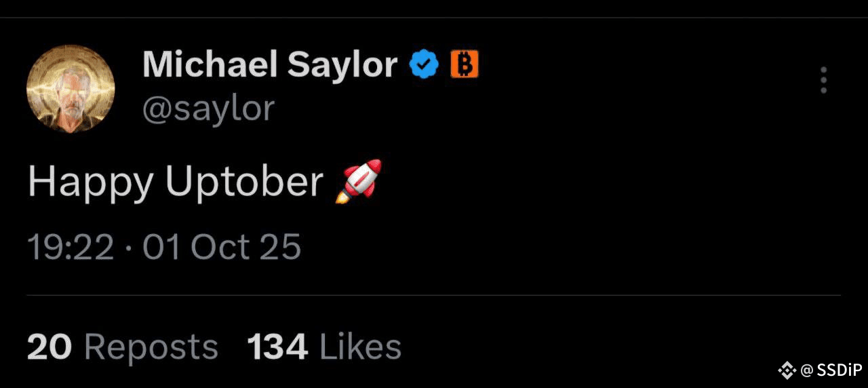
Task: Click the divider line above the repost count
Action: (x=434, y=295)
